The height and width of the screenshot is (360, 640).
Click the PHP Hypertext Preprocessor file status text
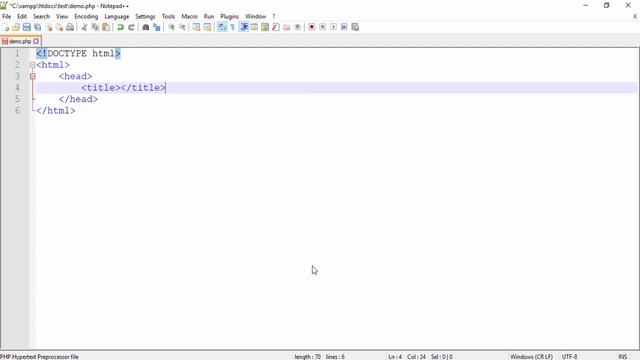click(x=40, y=357)
